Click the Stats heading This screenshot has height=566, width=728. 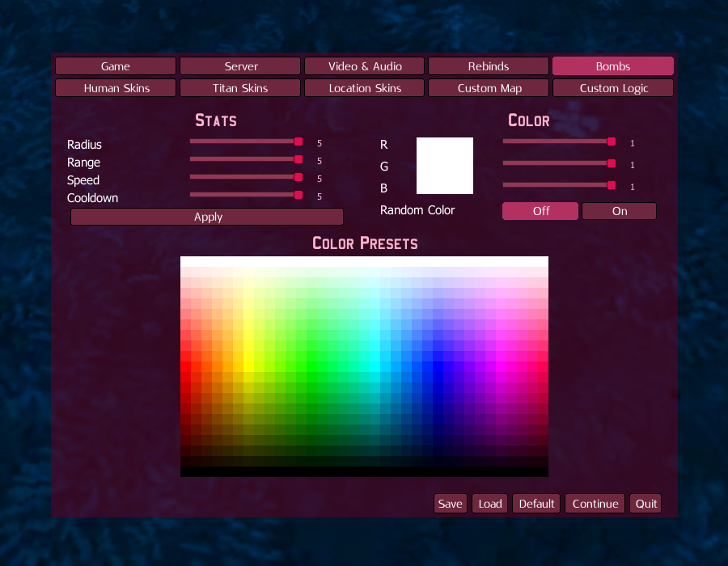(x=216, y=120)
